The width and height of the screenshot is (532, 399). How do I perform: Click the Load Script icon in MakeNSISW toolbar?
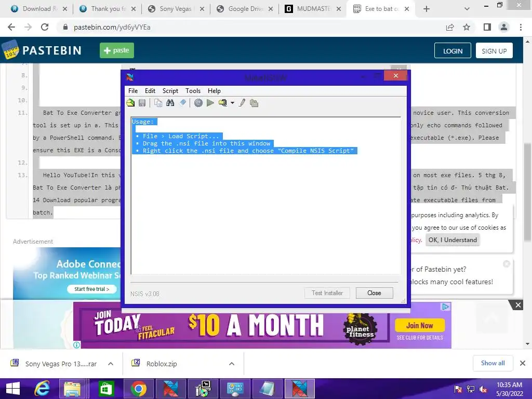pos(130,103)
